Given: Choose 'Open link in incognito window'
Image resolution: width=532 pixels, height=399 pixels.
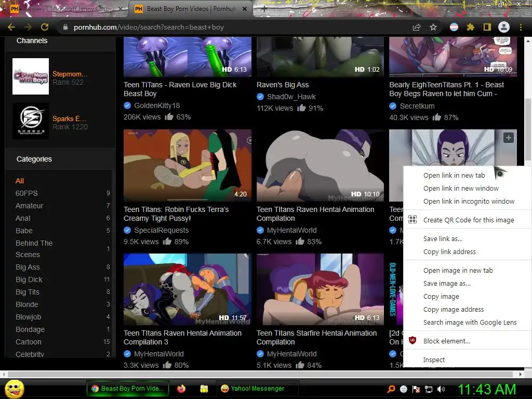Looking at the screenshot, I should click(x=469, y=201).
